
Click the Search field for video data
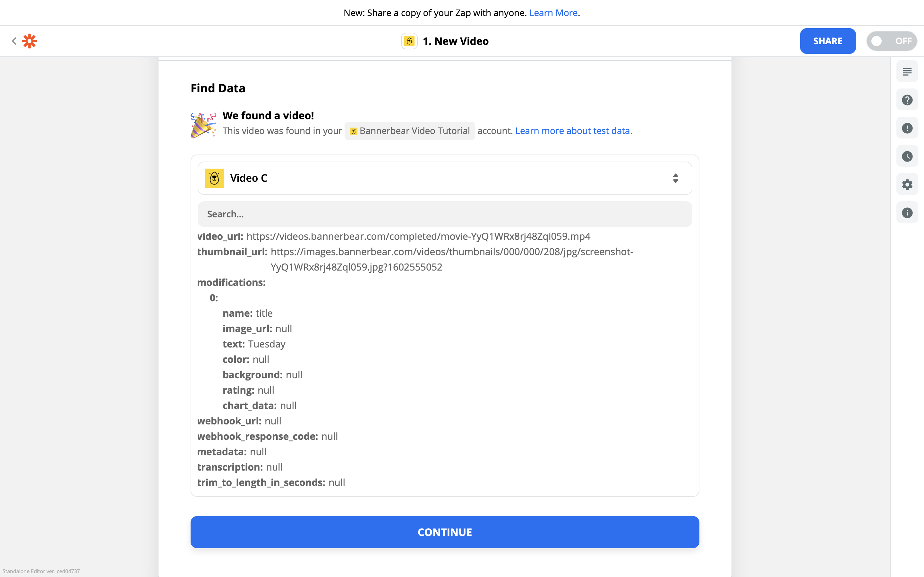coord(444,214)
